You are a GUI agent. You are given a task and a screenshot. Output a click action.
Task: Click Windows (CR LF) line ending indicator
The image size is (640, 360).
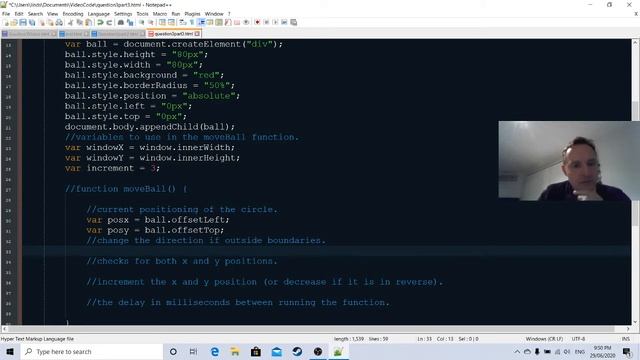click(x=544, y=339)
